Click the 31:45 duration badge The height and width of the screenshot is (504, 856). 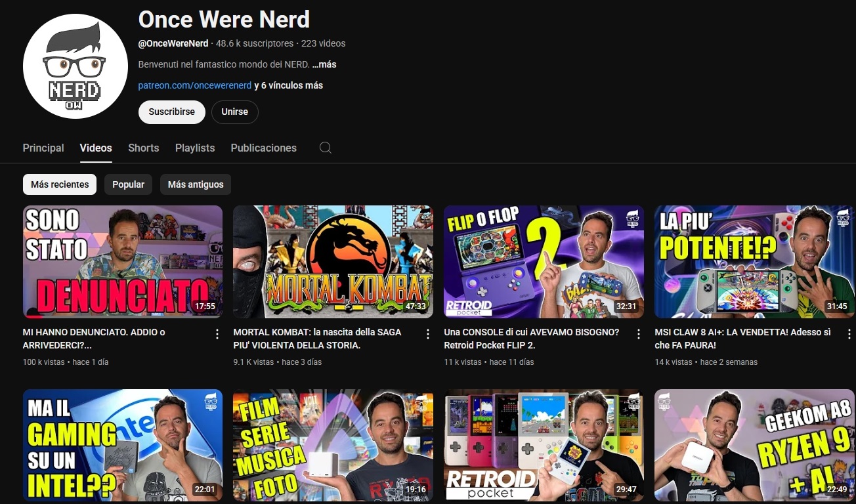point(837,306)
